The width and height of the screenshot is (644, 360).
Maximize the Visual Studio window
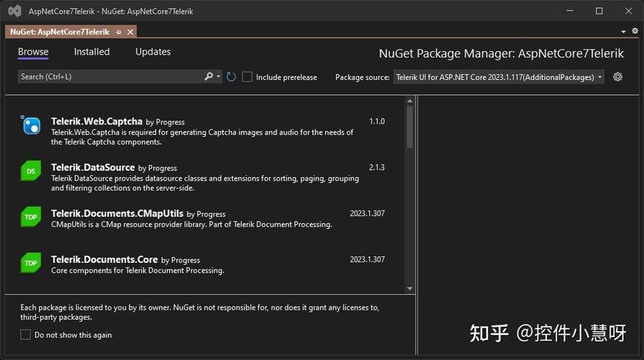click(x=599, y=11)
